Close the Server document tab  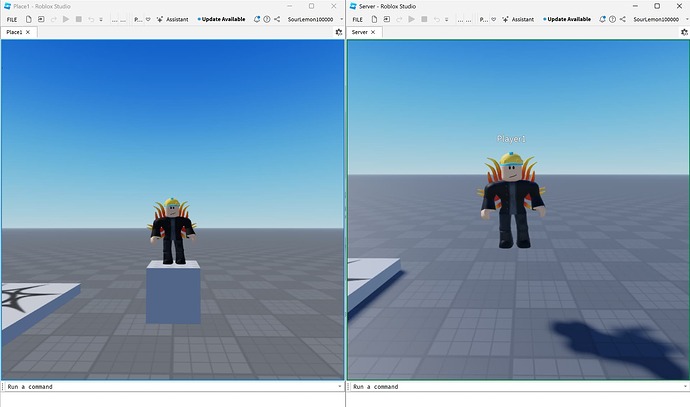373,32
